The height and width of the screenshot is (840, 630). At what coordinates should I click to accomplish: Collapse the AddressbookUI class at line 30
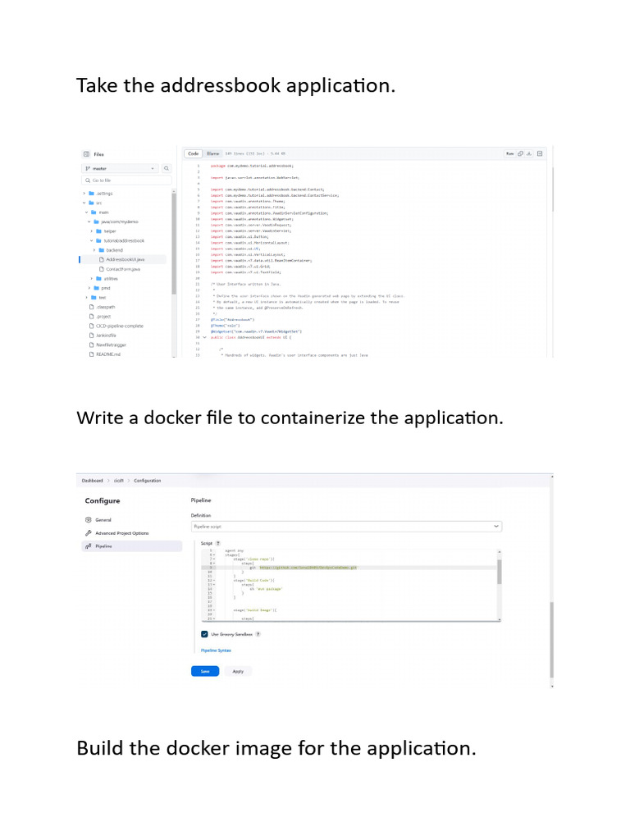point(204,337)
